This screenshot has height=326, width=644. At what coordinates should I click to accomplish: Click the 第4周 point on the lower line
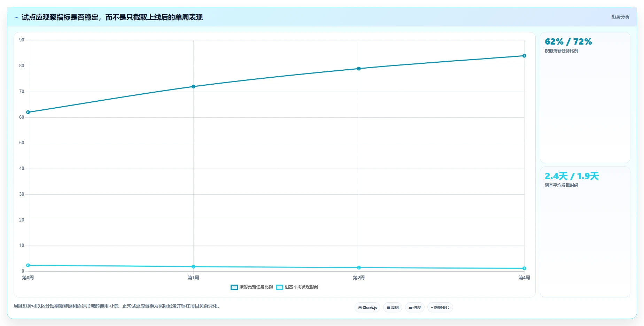point(524,269)
